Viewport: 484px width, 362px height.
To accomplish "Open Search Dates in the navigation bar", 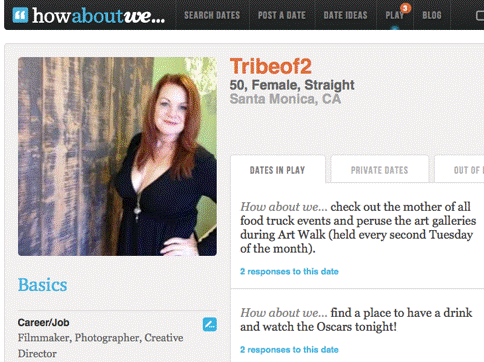I will point(212,15).
